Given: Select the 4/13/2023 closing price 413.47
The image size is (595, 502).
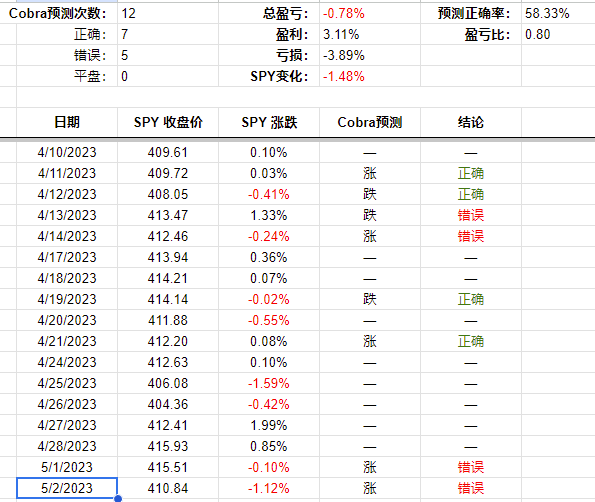Looking at the screenshot, I should coord(168,215).
